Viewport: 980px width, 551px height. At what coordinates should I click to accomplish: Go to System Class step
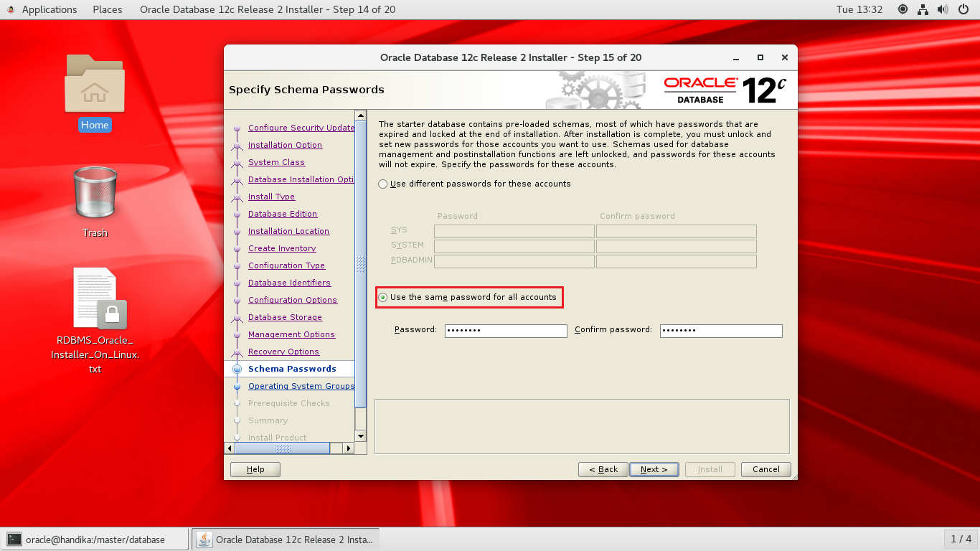pyautogui.click(x=276, y=162)
